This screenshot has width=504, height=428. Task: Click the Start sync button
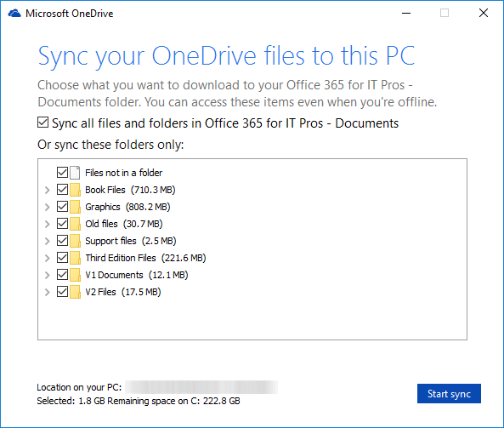(x=449, y=394)
